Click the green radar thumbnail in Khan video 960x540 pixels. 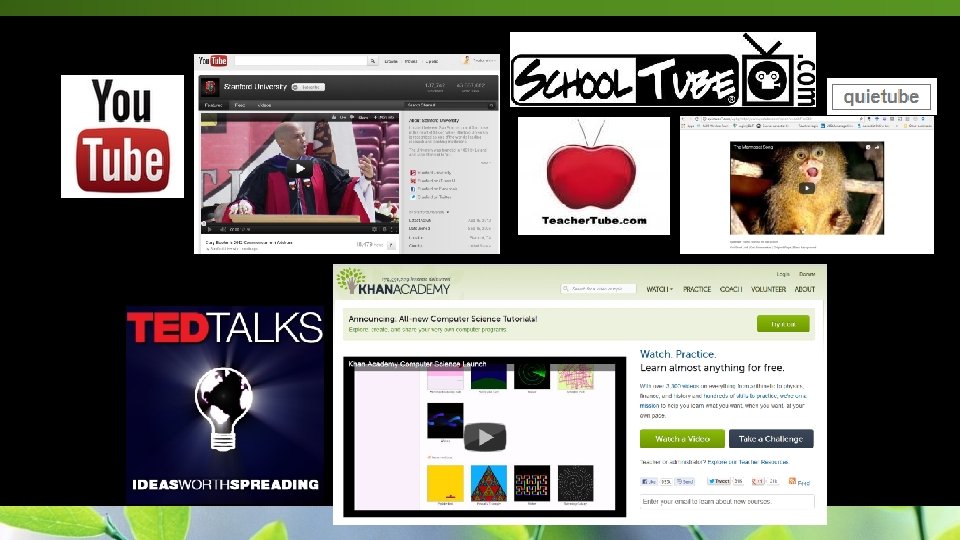[531, 376]
